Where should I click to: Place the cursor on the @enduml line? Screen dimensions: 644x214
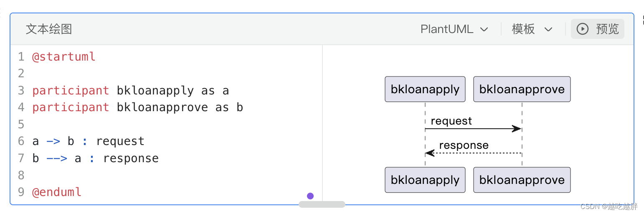57,192
